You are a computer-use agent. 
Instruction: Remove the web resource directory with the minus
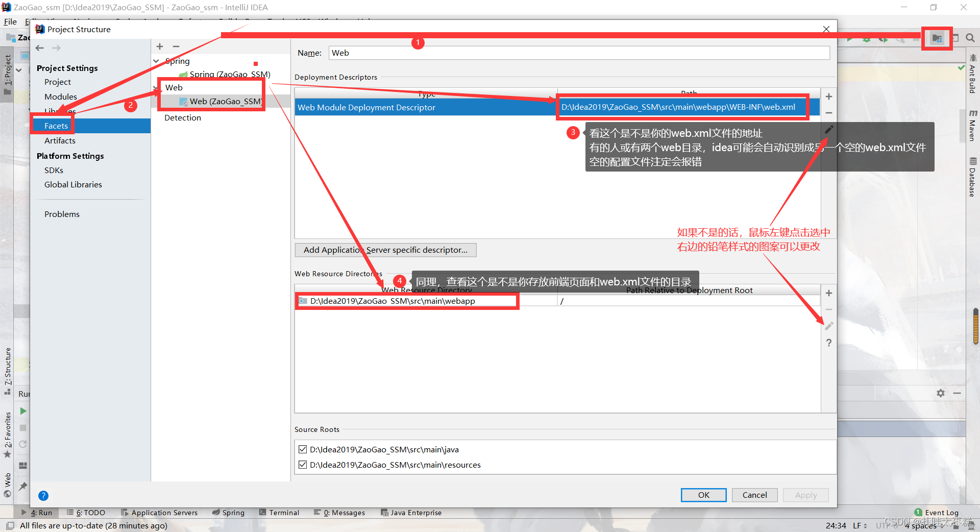(829, 309)
